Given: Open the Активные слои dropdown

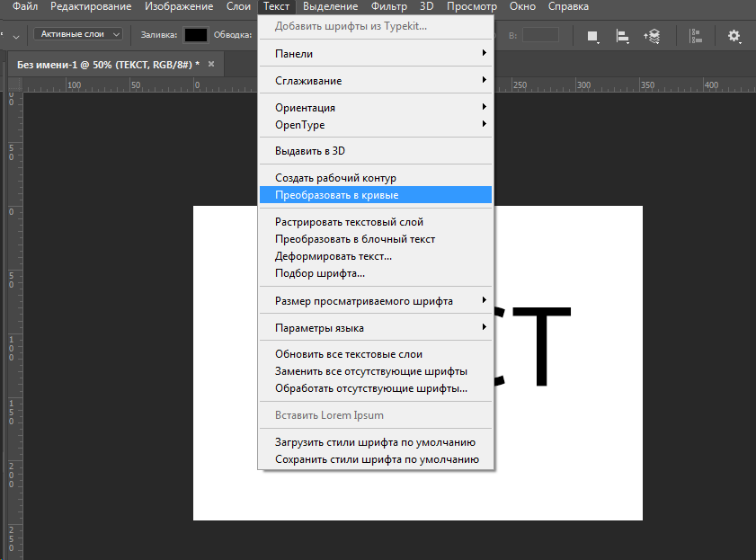Looking at the screenshot, I should click(78, 34).
